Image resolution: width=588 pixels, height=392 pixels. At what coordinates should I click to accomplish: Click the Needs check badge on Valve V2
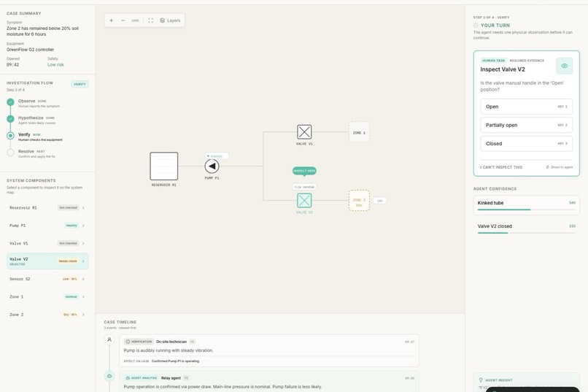click(68, 261)
